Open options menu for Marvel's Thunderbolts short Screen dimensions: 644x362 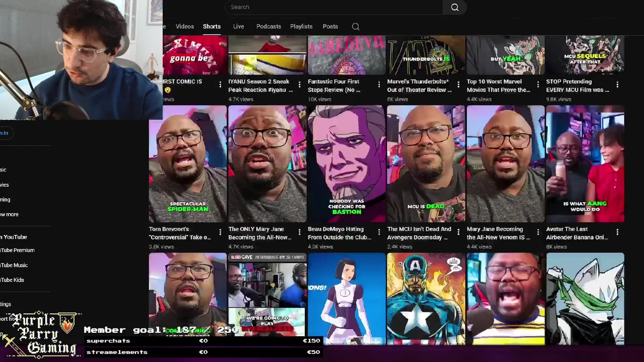click(458, 84)
